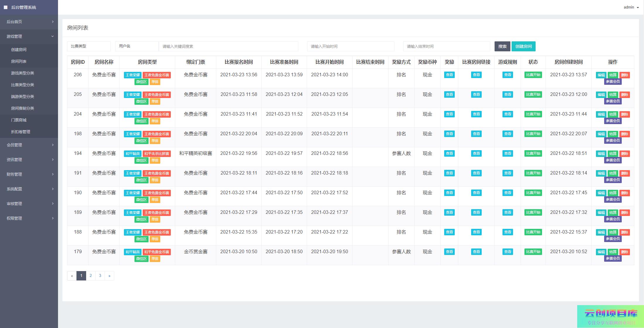This screenshot has width=644, height=328.
Task: Click 查看 under 奖励 for room 194
Action: tap(449, 153)
